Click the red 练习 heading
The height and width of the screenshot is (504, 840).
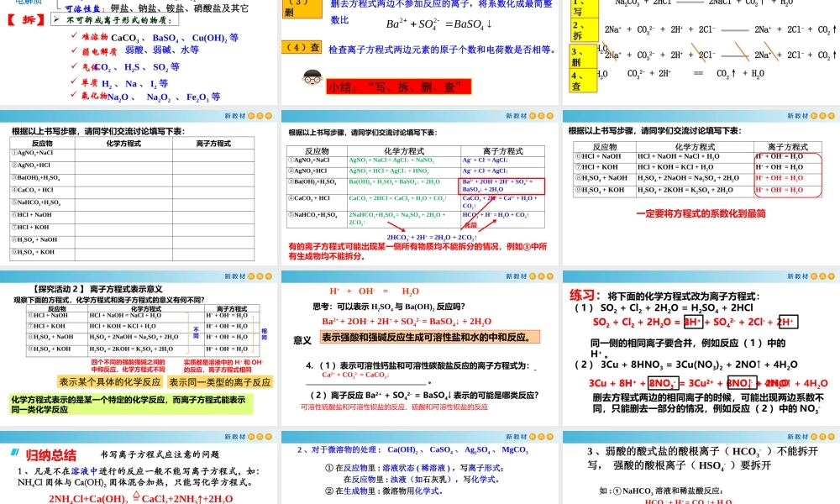[585, 295]
